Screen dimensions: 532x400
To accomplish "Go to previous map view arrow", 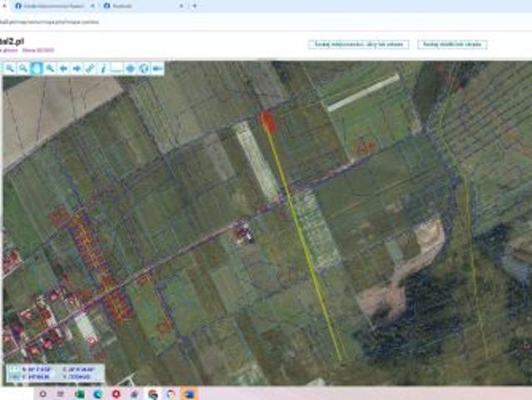I will (x=63, y=68).
